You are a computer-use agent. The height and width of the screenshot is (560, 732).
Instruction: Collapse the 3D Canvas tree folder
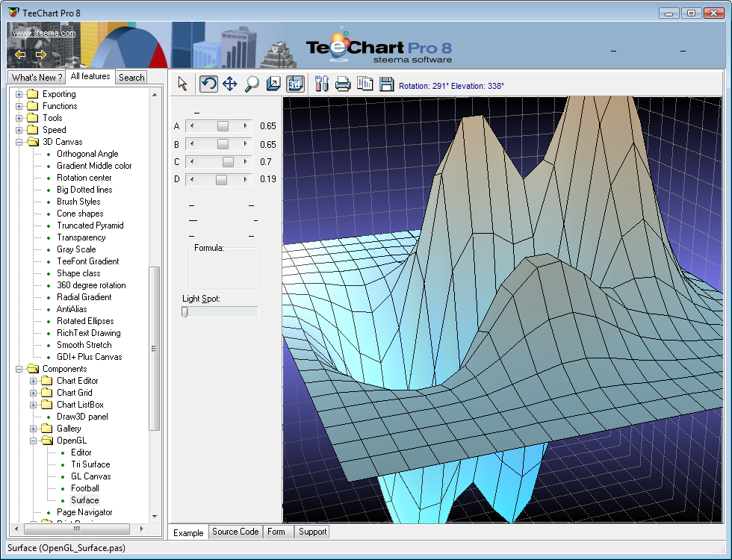pyautogui.click(x=19, y=142)
